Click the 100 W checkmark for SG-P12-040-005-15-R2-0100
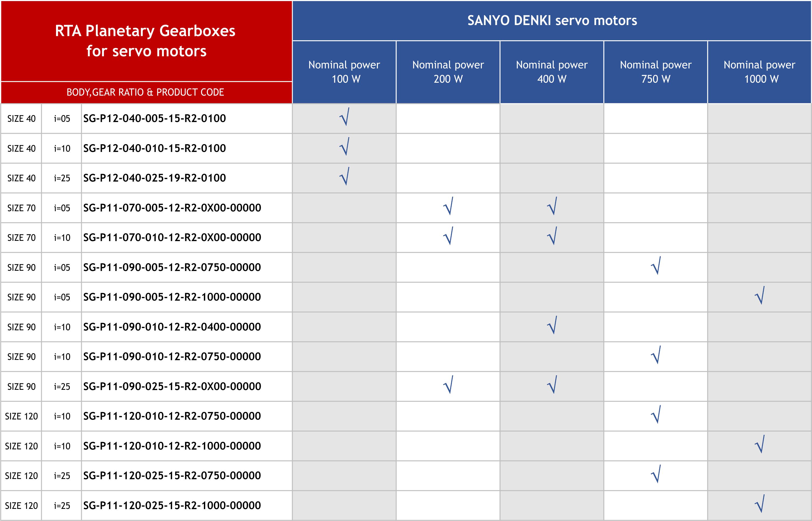Image resolution: width=812 pixels, height=521 pixels. [x=345, y=117]
